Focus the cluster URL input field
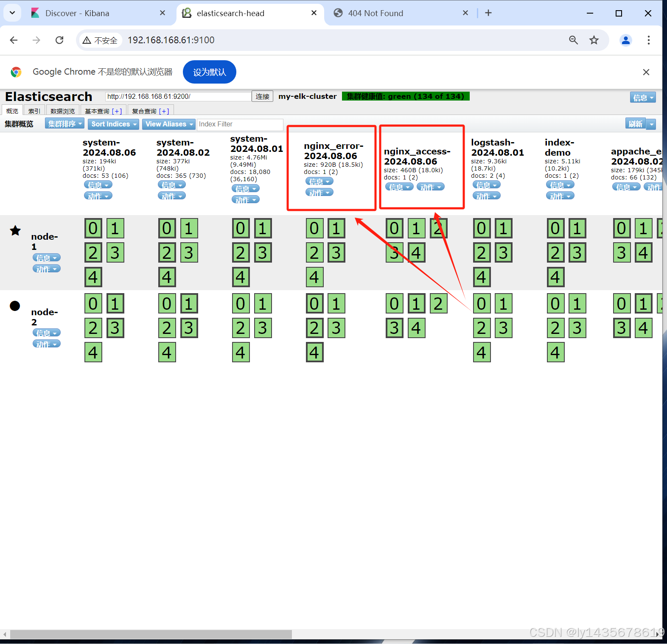The width and height of the screenshot is (667, 644). click(178, 96)
